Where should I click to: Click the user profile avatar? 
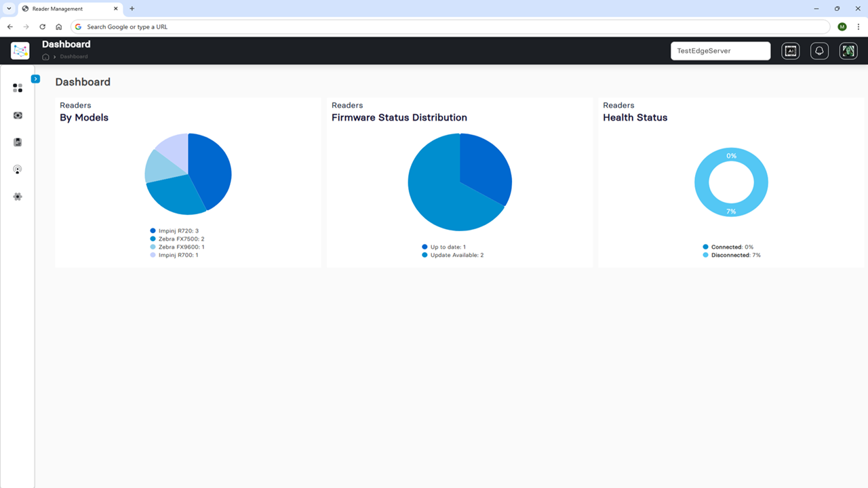pos(848,51)
